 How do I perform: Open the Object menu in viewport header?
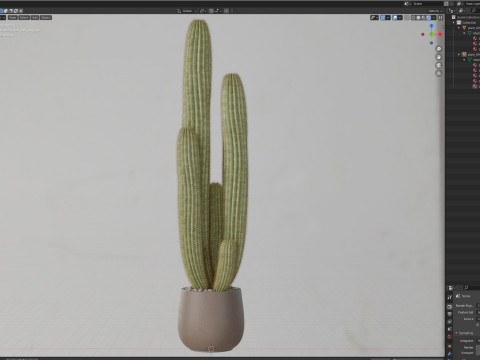point(46,17)
